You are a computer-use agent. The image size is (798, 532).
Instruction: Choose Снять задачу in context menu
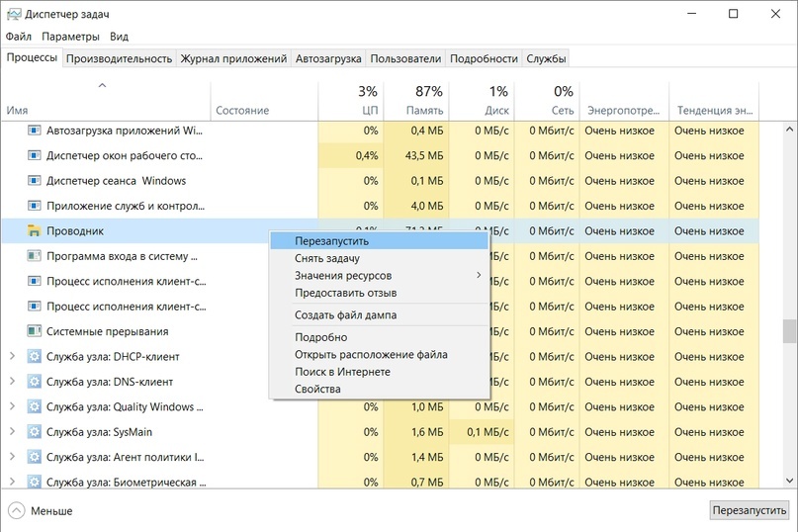[x=379, y=258]
